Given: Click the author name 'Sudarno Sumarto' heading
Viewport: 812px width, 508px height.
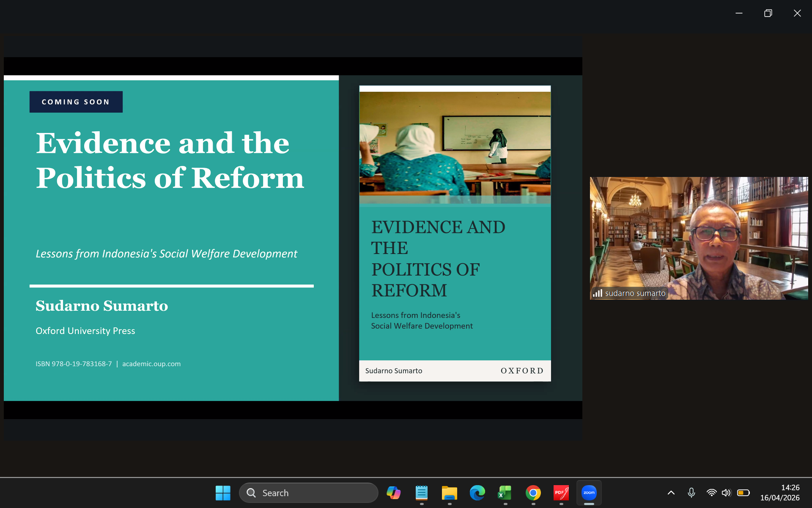Looking at the screenshot, I should (102, 306).
